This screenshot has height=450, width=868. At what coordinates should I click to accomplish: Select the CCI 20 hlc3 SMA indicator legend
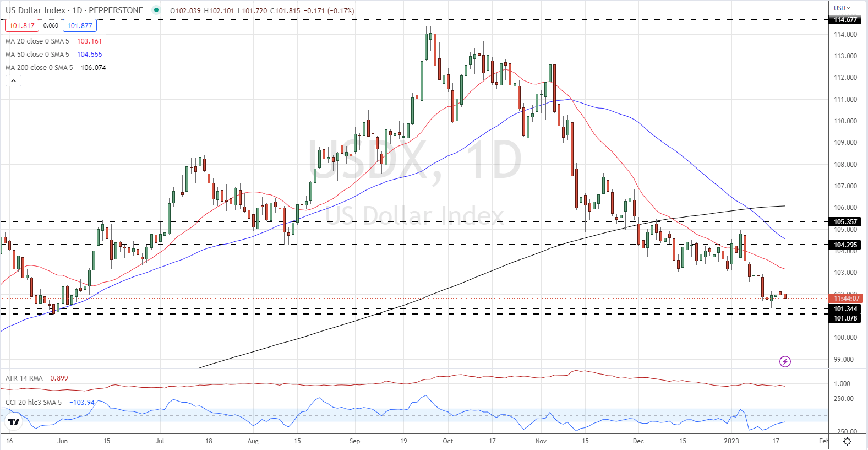point(34,403)
